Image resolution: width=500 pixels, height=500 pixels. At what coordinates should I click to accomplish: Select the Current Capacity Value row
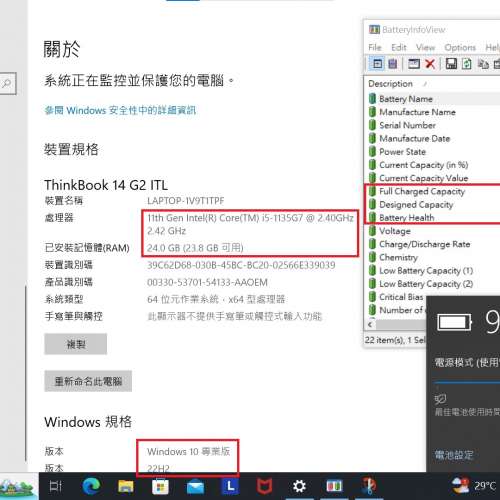coord(433,178)
